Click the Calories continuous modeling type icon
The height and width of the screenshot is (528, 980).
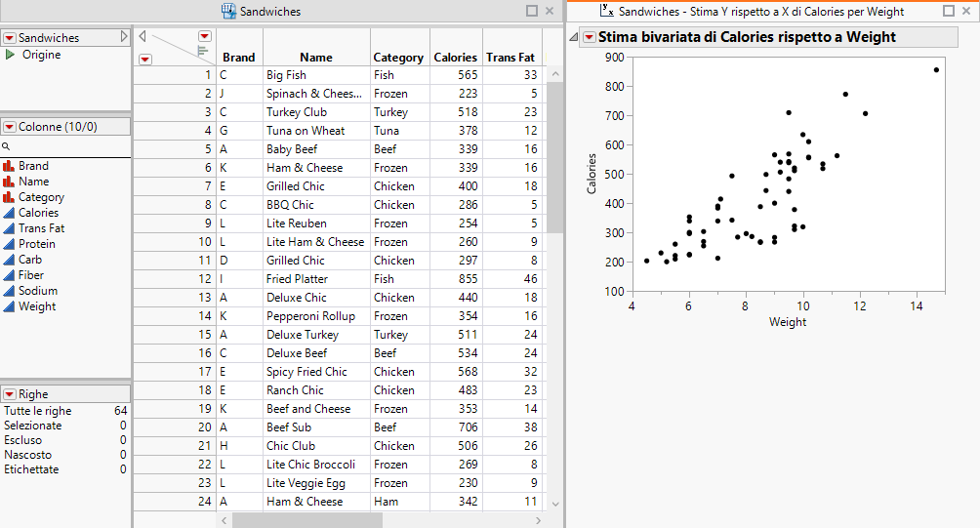(x=9, y=213)
